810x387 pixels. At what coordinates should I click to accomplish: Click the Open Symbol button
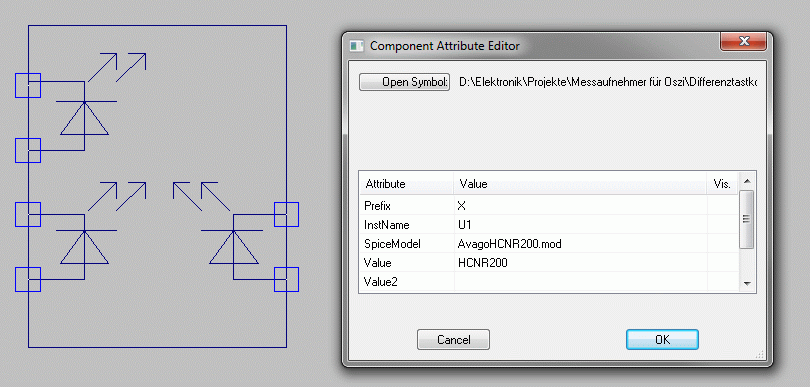click(x=404, y=82)
